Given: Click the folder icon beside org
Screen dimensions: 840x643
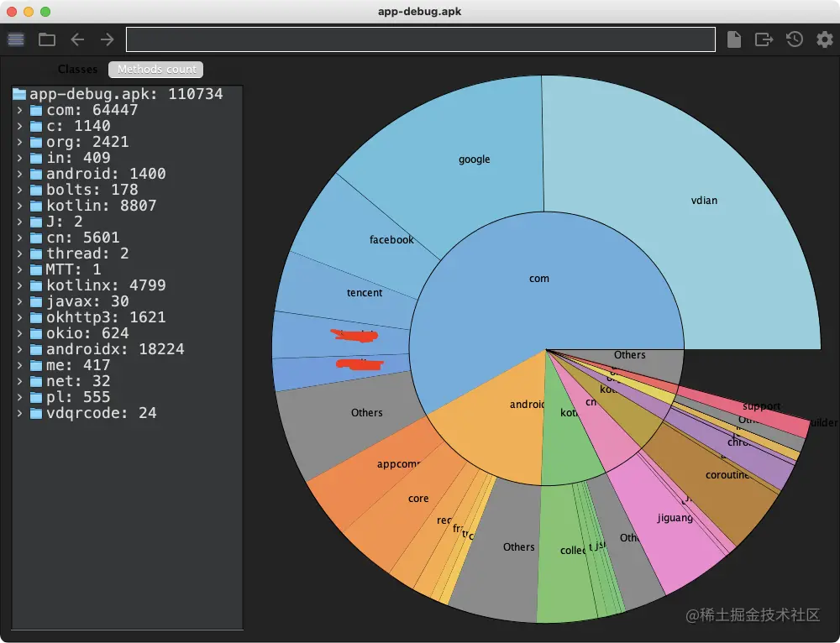Looking at the screenshot, I should pyautogui.click(x=36, y=143).
